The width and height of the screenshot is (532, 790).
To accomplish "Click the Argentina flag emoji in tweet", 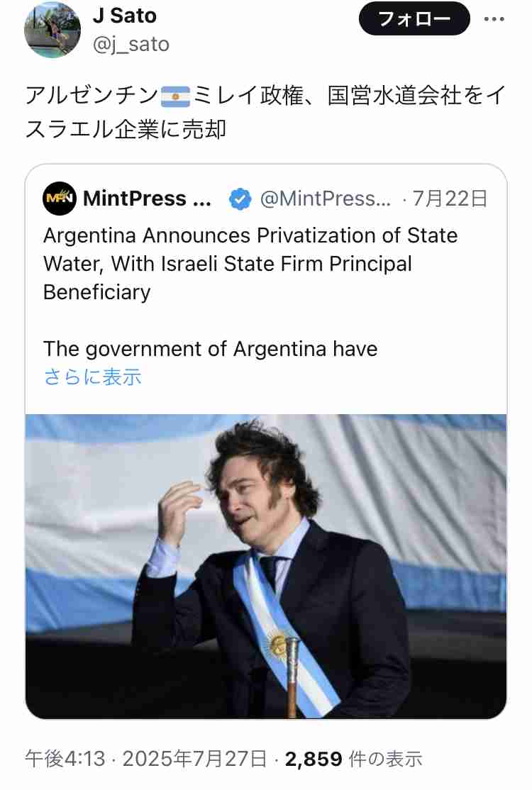I will (175, 96).
